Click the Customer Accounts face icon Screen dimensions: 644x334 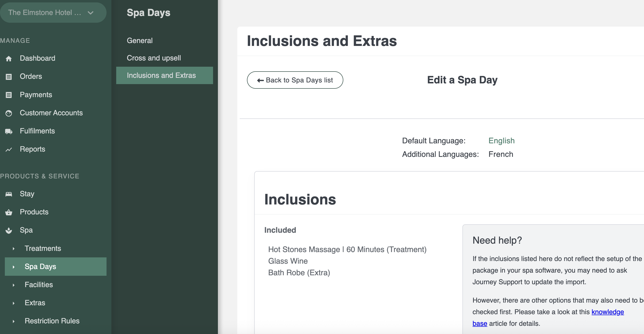coord(9,113)
